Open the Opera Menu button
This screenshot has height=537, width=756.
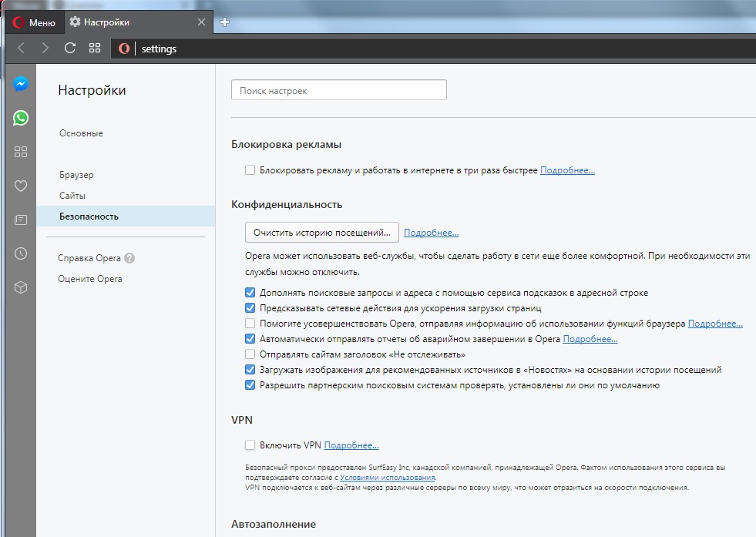pos(34,22)
